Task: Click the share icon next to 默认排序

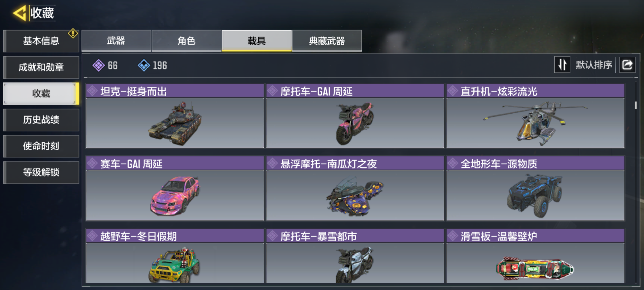Action: click(627, 65)
